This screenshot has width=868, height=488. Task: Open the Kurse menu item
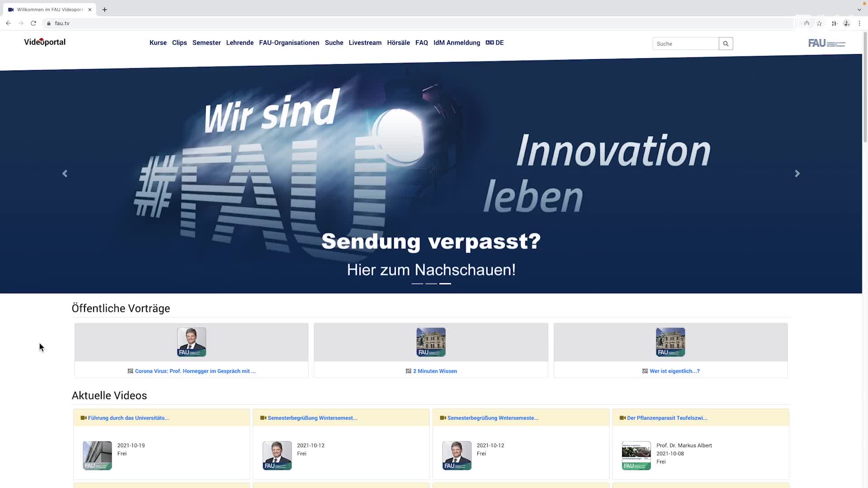click(158, 42)
